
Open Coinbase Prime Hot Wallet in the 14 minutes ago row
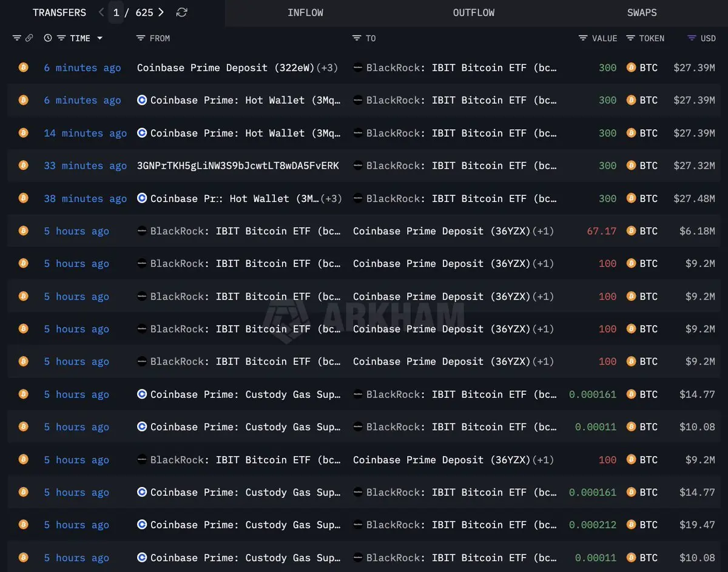[x=246, y=133]
